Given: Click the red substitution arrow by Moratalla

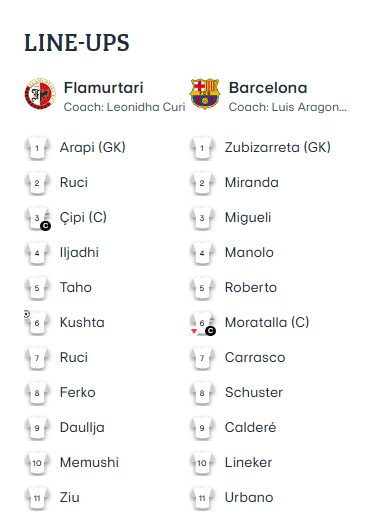Looking at the screenshot, I should coord(194,331).
